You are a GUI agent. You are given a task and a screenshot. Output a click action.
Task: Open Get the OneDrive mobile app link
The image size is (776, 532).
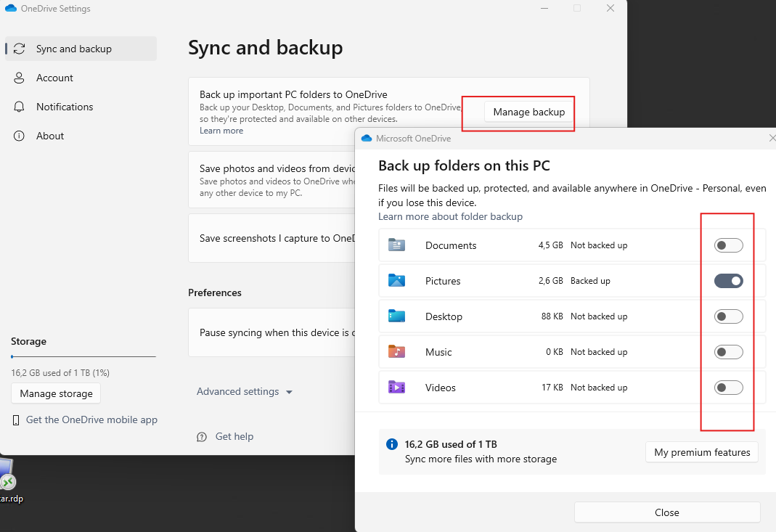point(91,420)
